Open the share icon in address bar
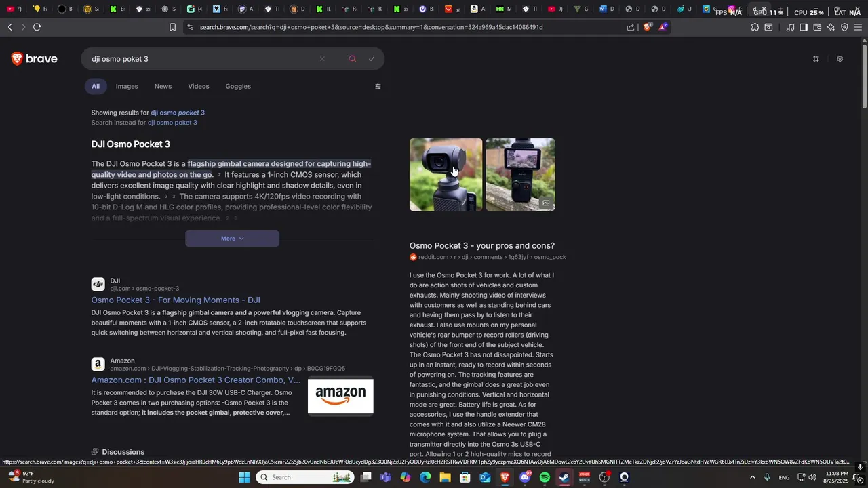Screen dimensions: 868x488 (x=631, y=27)
